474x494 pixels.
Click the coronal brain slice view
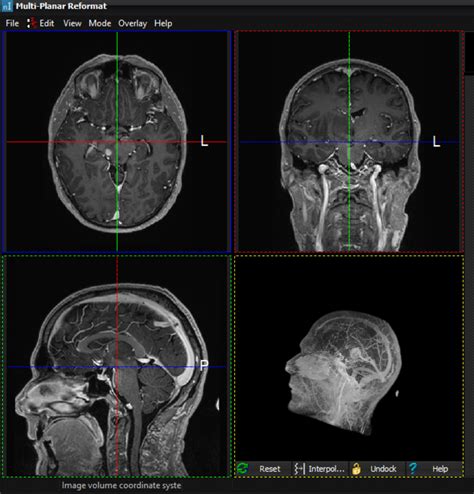coord(349,141)
